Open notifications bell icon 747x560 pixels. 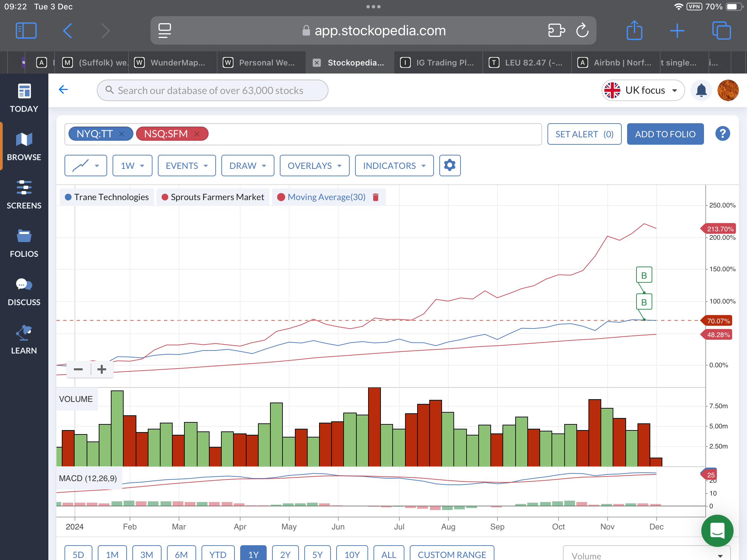click(701, 90)
